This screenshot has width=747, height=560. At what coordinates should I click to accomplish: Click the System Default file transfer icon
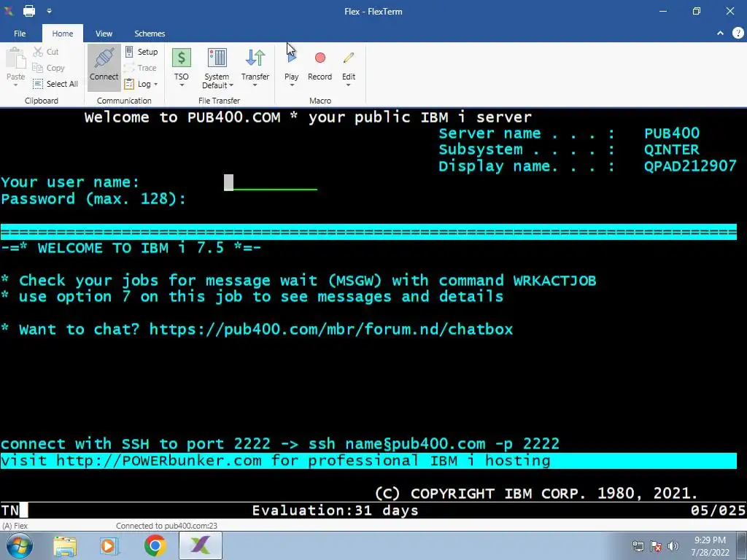tap(217, 58)
